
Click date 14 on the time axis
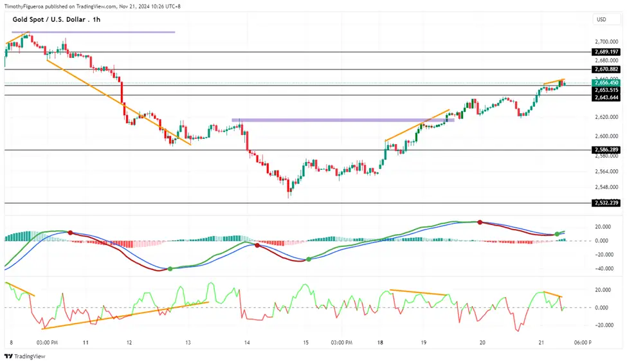pos(247,342)
